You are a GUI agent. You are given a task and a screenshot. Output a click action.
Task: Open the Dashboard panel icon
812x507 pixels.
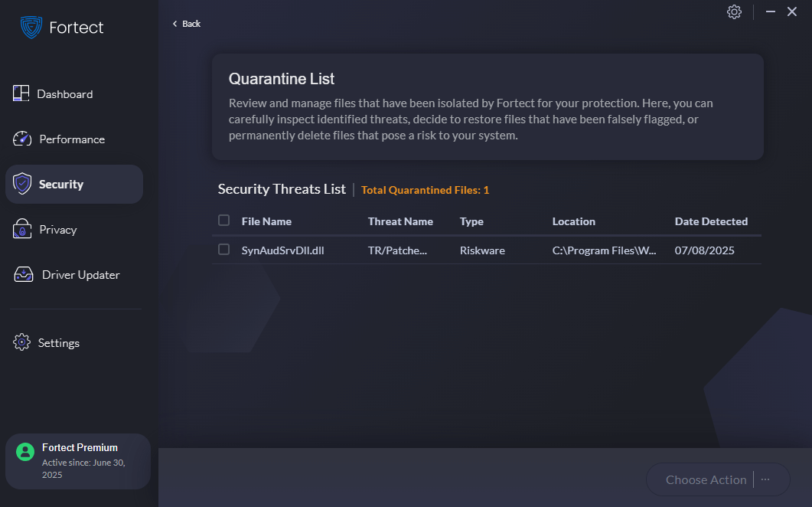click(x=21, y=93)
